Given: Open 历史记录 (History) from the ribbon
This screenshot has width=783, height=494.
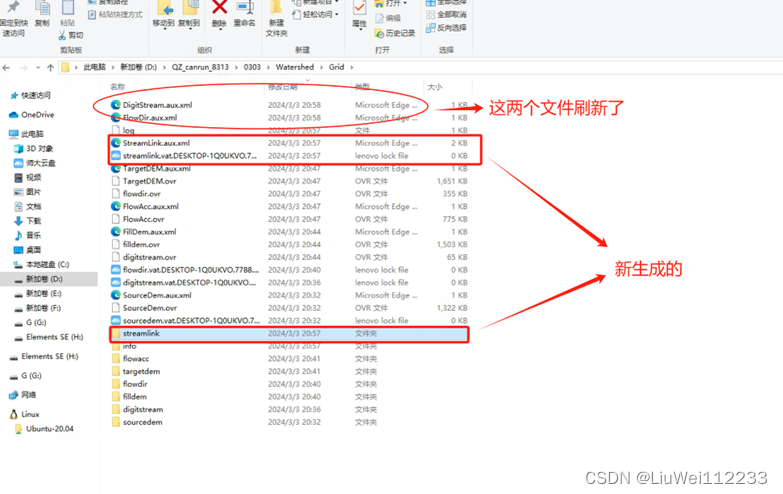Looking at the screenshot, I should point(395,33).
